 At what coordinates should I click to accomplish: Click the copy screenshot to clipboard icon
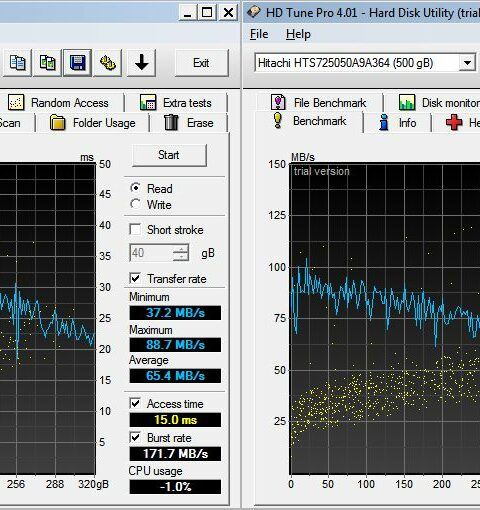tap(47, 63)
